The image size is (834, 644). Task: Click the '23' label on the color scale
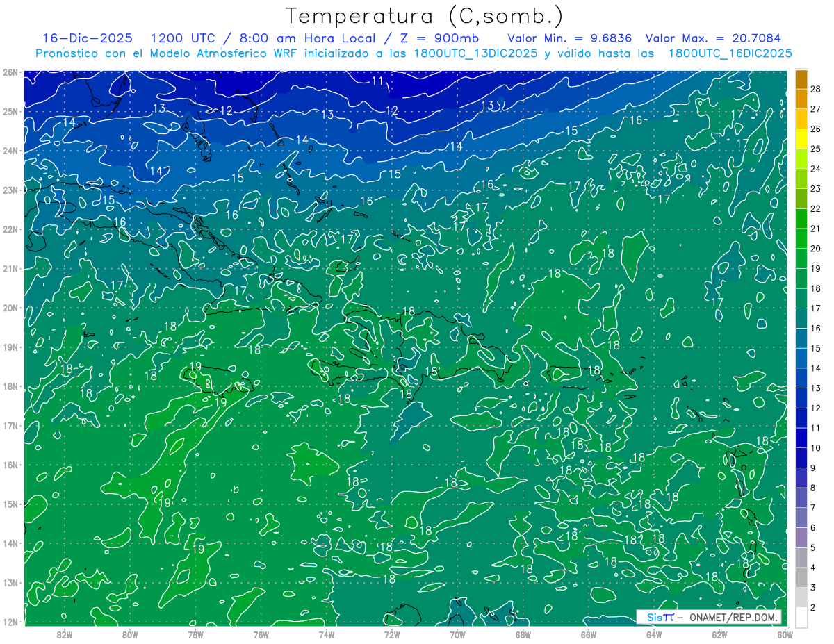pos(815,189)
